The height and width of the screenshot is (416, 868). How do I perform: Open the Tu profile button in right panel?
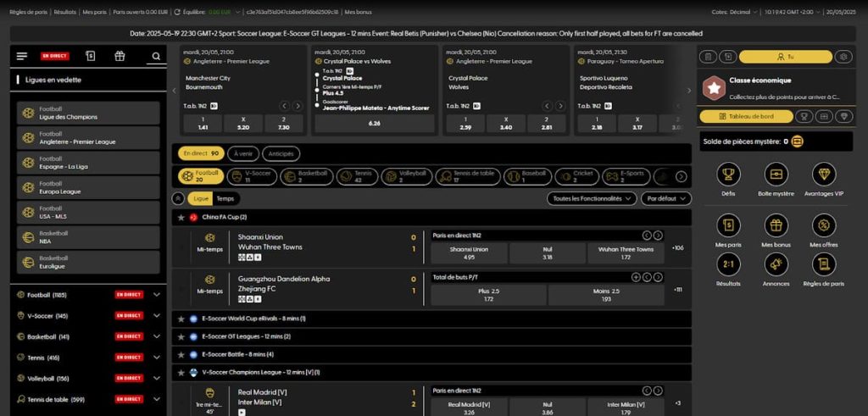786,57
